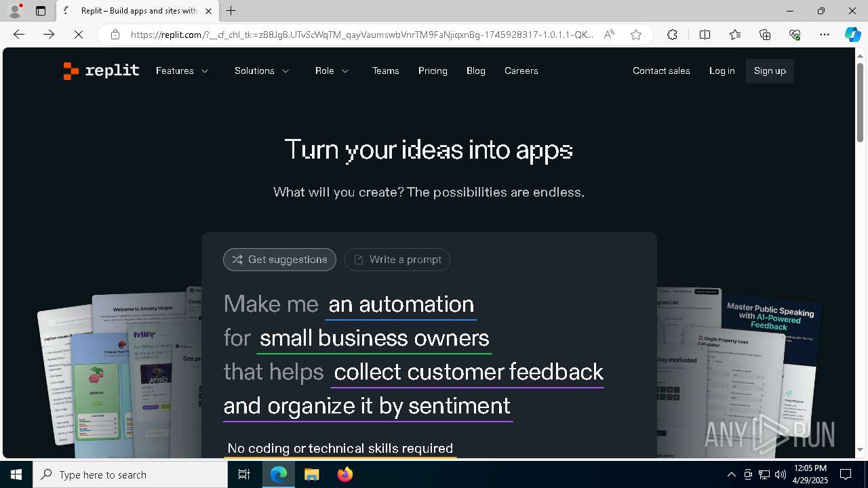Open Windows Start menu
The image size is (868, 488).
click(x=16, y=474)
